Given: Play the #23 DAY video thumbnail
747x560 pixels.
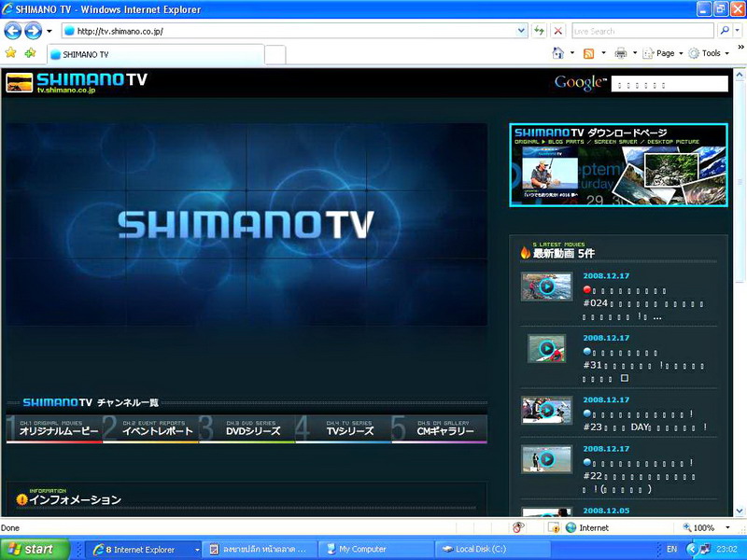Looking at the screenshot, I should pyautogui.click(x=546, y=410).
